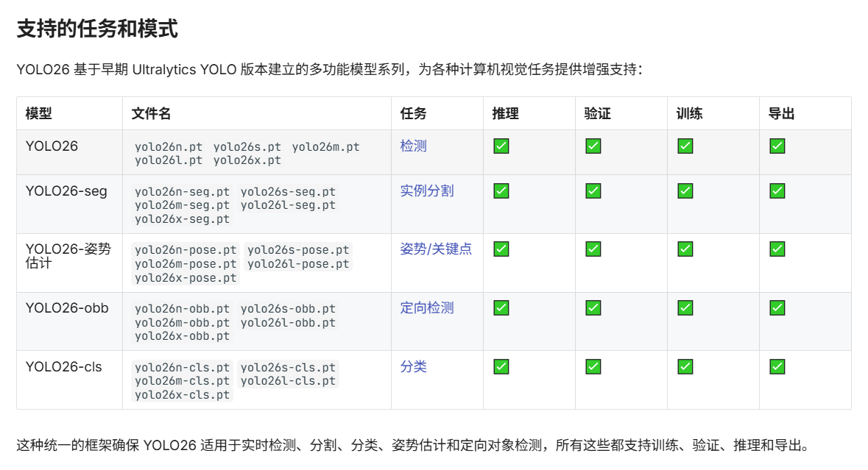868x470 pixels.
Task: Click the YOLO26-cls row 训练 checkmark
Action: tap(685, 366)
